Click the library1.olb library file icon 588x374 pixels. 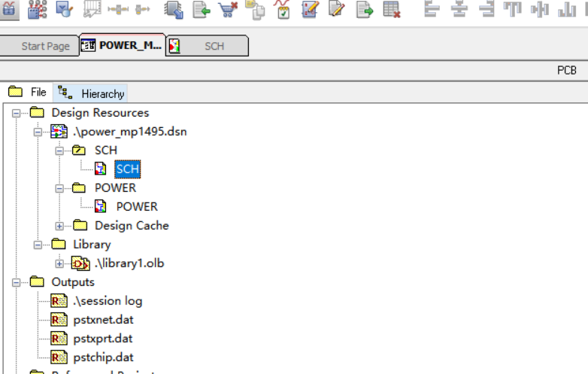(x=80, y=263)
